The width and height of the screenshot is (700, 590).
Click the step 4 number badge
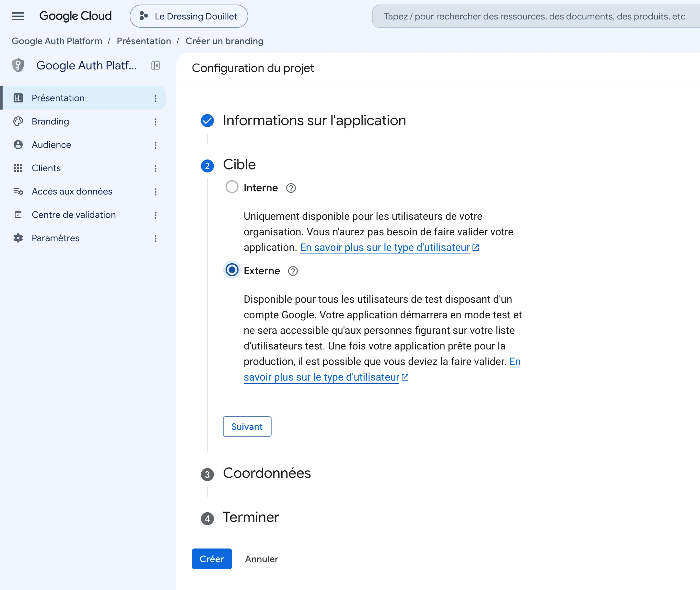[x=207, y=519]
